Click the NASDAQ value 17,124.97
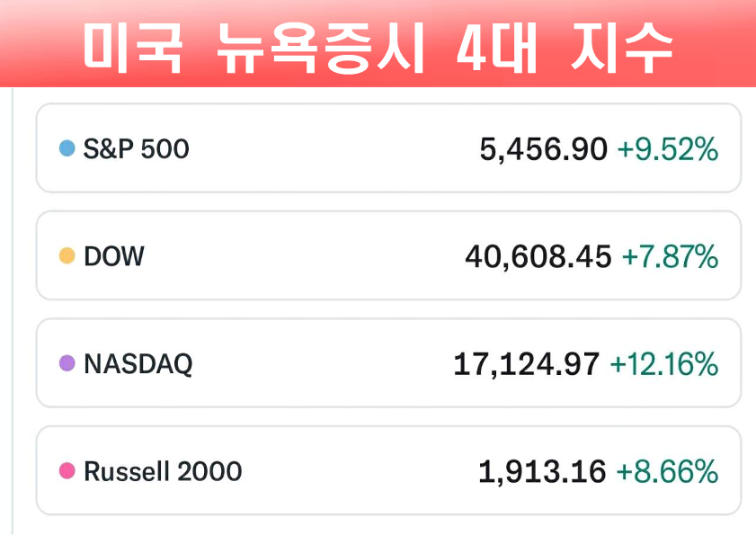 pos(526,364)
